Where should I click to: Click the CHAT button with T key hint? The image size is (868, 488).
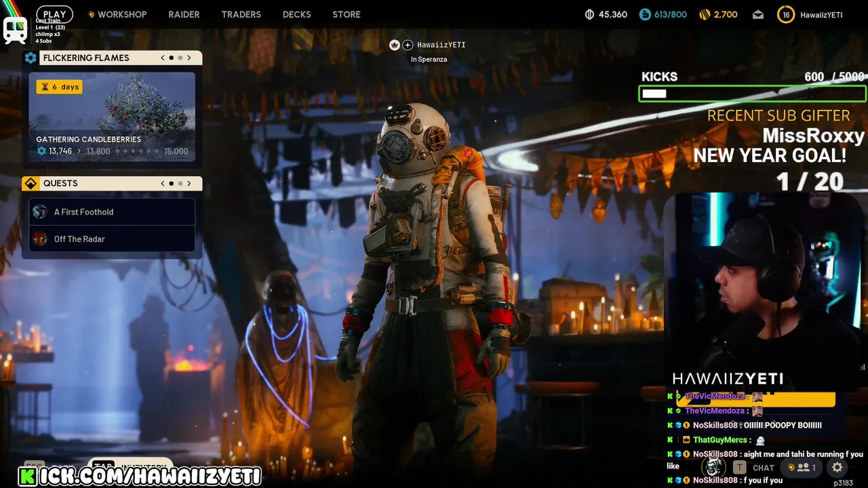754,468
